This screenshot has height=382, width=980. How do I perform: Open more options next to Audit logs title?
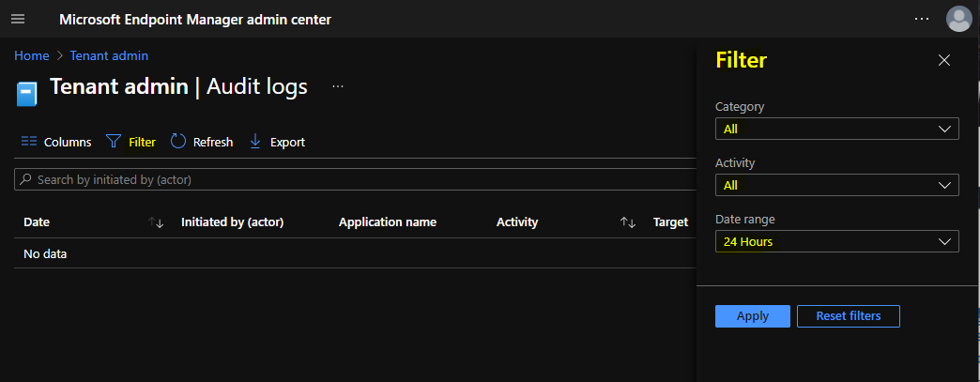[x=338, y=86]
